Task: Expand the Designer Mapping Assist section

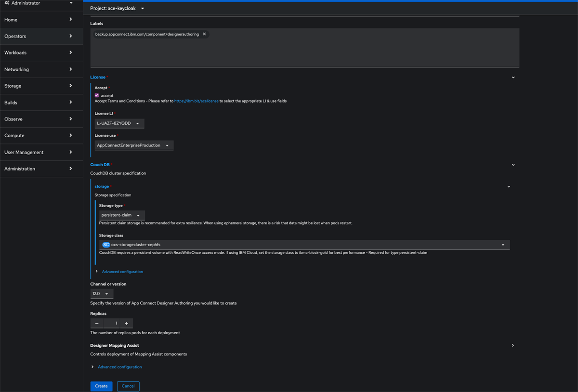Action: [x=512, y=345]
